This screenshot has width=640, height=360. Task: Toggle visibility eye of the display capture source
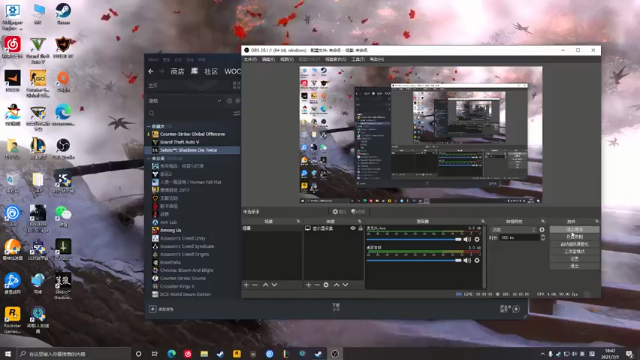[x=353, y=228]
